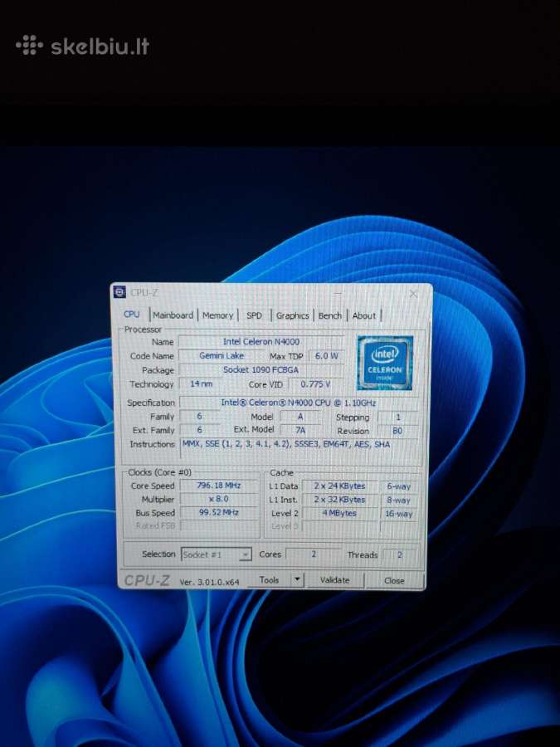Click the Multiplier value x 8.0
This screenshot has width=560, height=747.
pos(219,499)
